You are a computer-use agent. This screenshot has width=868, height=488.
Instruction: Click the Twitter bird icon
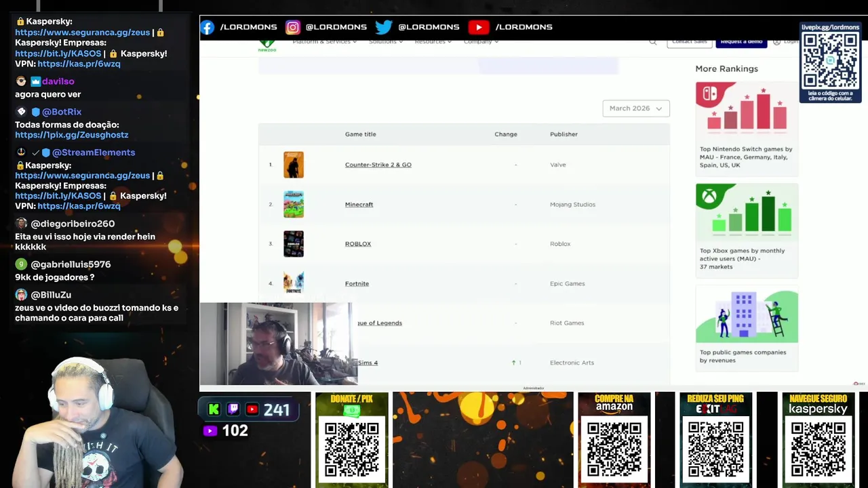click(x=384, y=27)
